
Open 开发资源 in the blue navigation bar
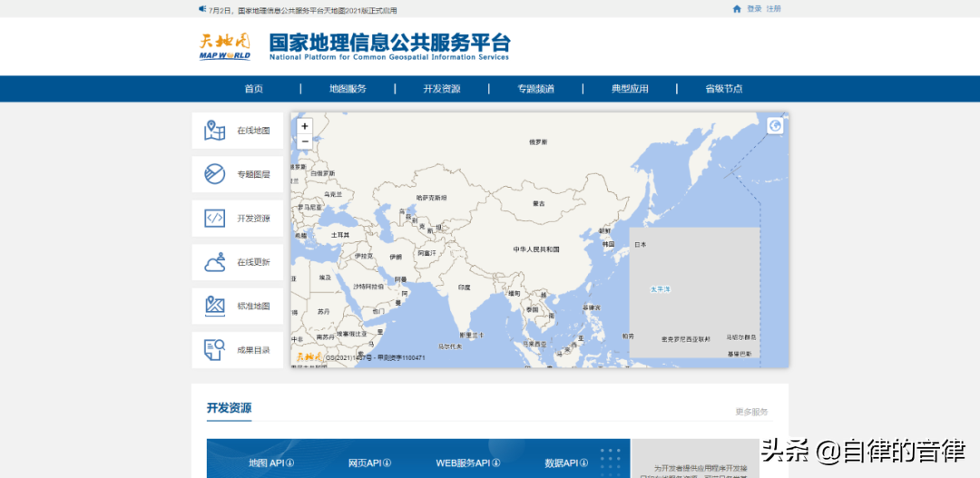point(442,89)
